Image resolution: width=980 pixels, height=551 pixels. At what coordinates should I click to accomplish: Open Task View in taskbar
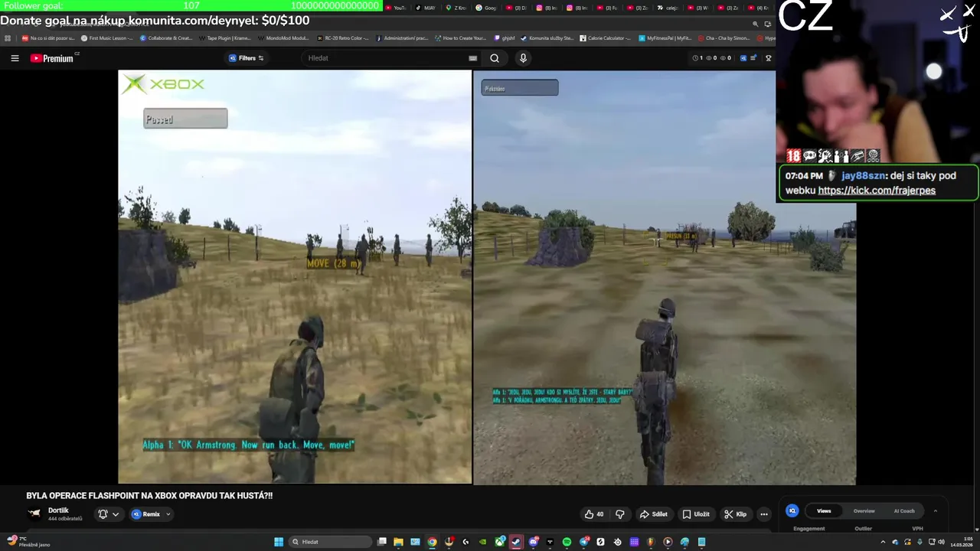click(382, 542)
